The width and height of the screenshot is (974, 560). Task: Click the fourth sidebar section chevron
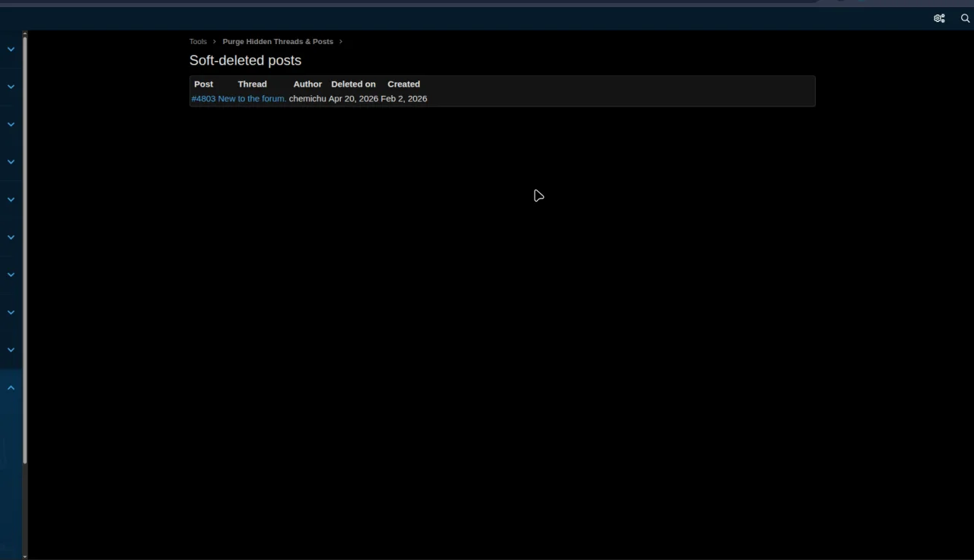click(x=11, y=161)
